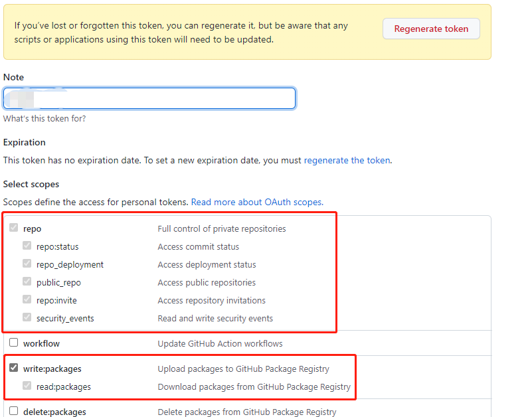Click the Regenerate token button
Image resolution: width=532 pixels, height=417 pixels.
[430, 29]
